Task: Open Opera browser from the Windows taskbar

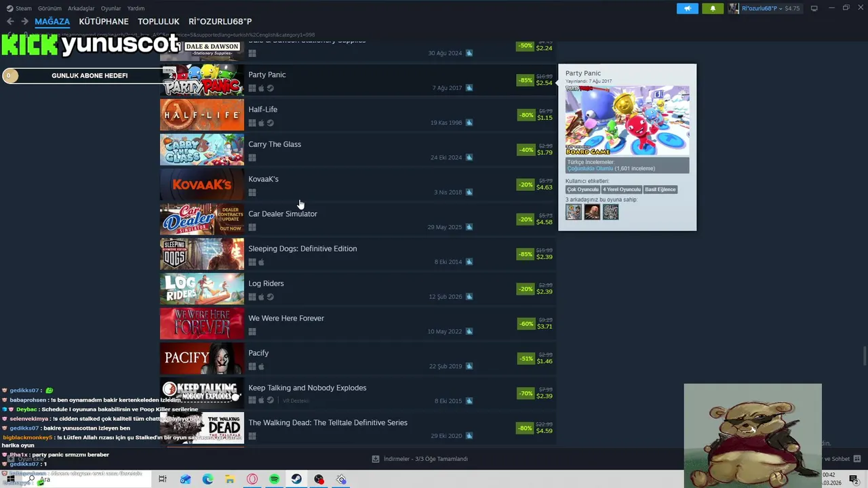Action: (x=252, y=479)
